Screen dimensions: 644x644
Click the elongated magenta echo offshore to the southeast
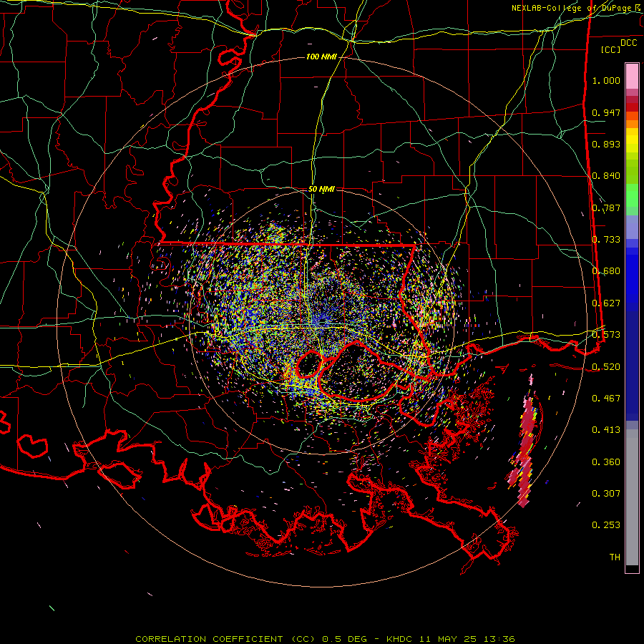[x=525, y=446]
